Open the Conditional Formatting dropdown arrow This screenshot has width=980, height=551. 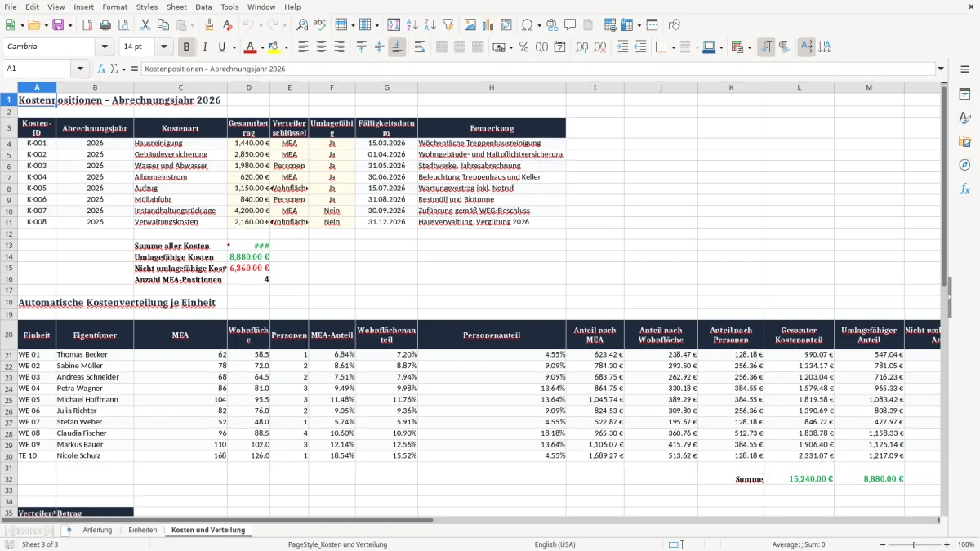point(749,47)
